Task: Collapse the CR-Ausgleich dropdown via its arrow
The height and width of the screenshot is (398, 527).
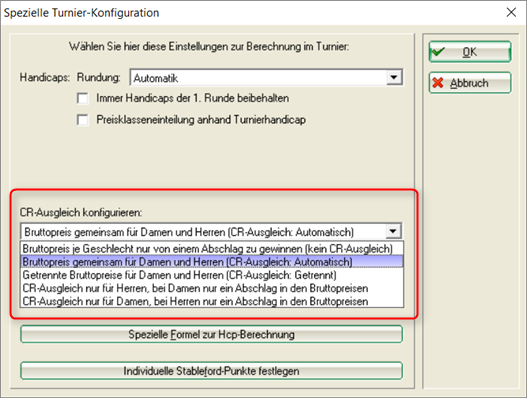Action: 393,231
